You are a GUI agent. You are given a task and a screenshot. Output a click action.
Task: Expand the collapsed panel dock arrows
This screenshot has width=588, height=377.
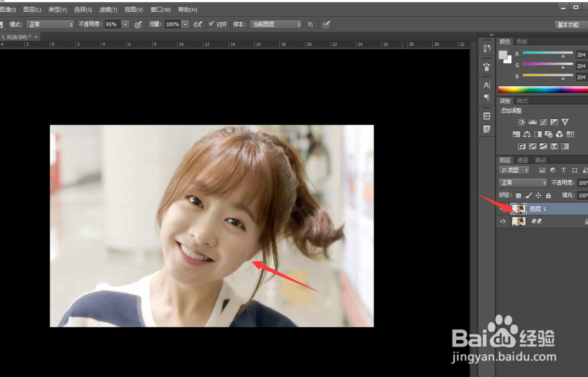[x=492, y=35]
